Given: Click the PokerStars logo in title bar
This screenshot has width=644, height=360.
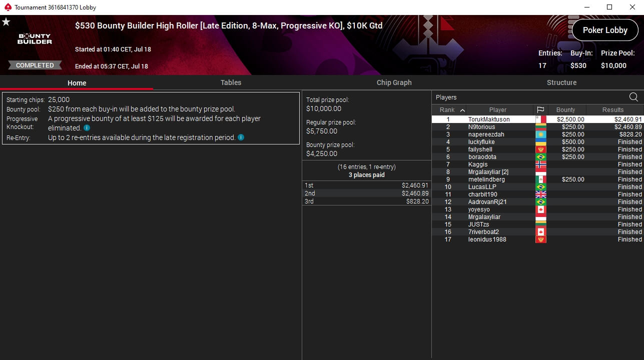Looking at the screenshot, I should tap(8, 7).
